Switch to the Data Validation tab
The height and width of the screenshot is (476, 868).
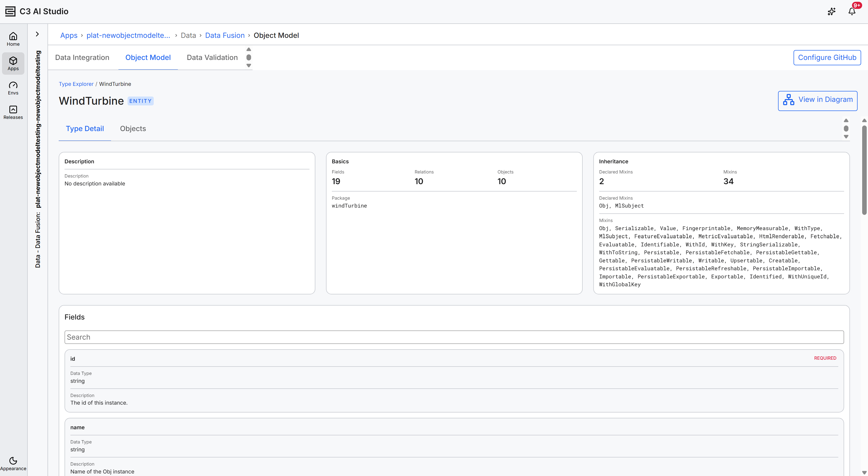pyautogui.click(x=212, y=58)
